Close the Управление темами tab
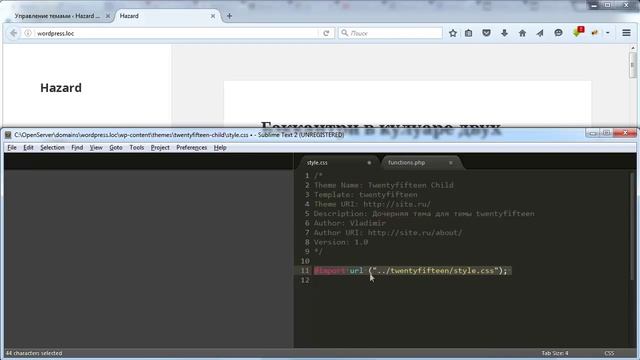 click(108, 16)
